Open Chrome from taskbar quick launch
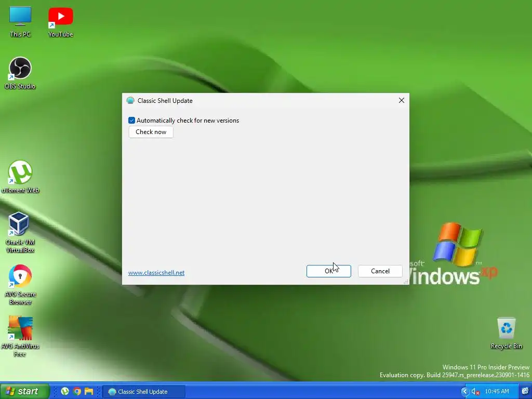Image resolution: width=532 pixels, height=399 pixels. pos(77,391)
